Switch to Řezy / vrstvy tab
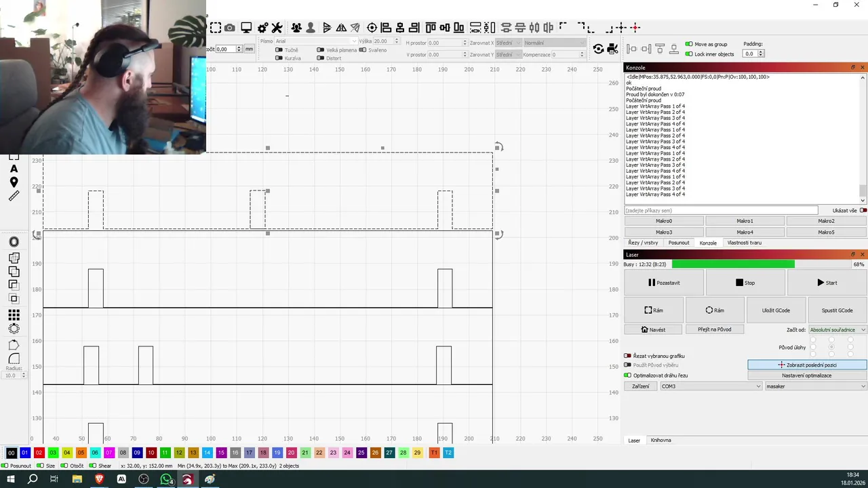The height and width of the screenshot is (488, 868). coord(643,243)
